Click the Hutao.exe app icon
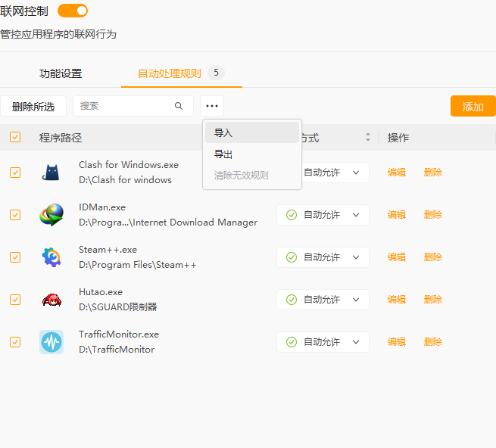496x448 pixels. tap(51, 300)
